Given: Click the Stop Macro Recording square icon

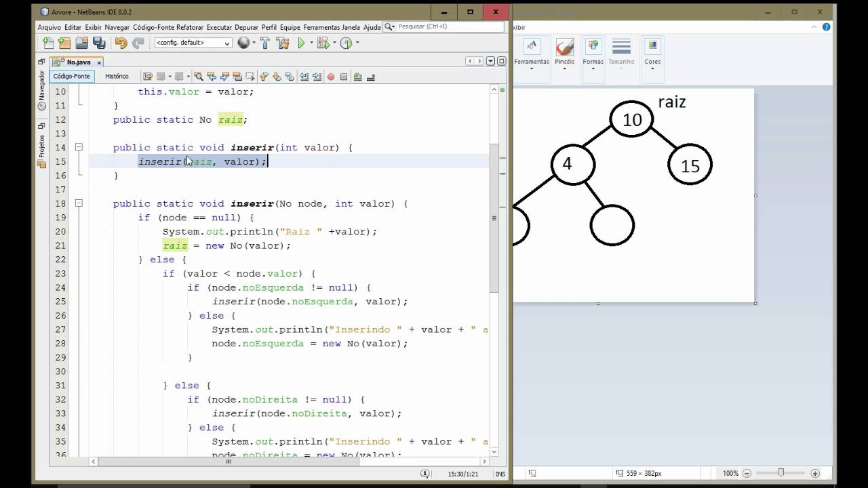Looking at the screenshot, I should pos(344,77).
